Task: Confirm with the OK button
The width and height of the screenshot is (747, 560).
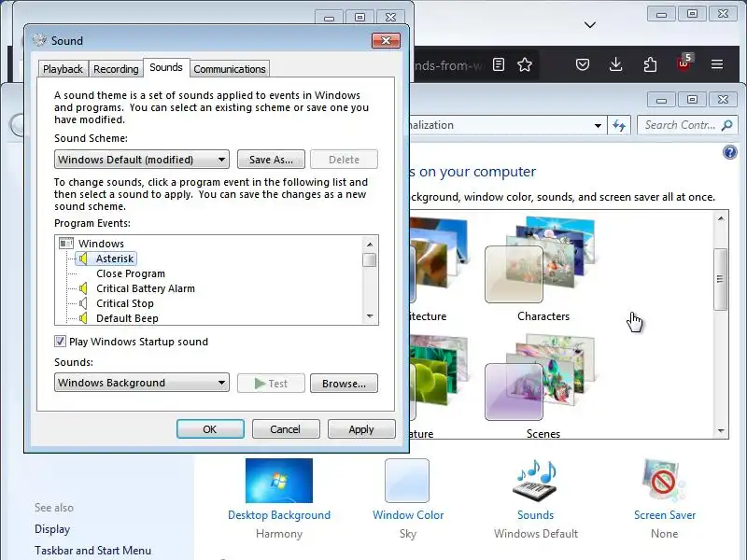Action: (210, 429)
